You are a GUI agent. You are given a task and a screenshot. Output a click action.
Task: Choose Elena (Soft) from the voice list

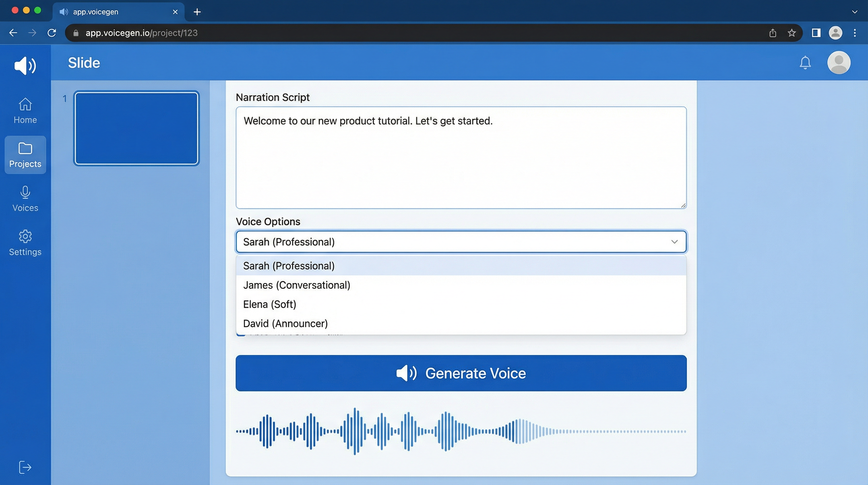click(x=270, y=304)
